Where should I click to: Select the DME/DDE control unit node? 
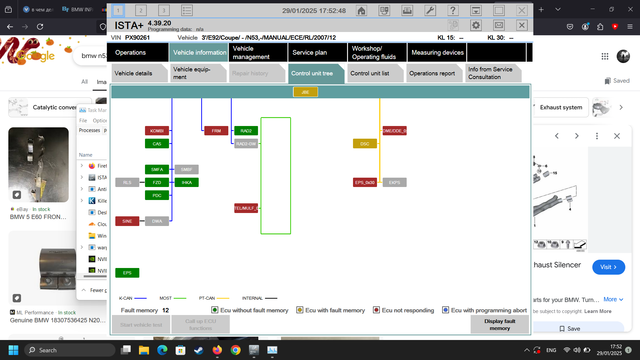pyautogui.click(x=394, y=131)
